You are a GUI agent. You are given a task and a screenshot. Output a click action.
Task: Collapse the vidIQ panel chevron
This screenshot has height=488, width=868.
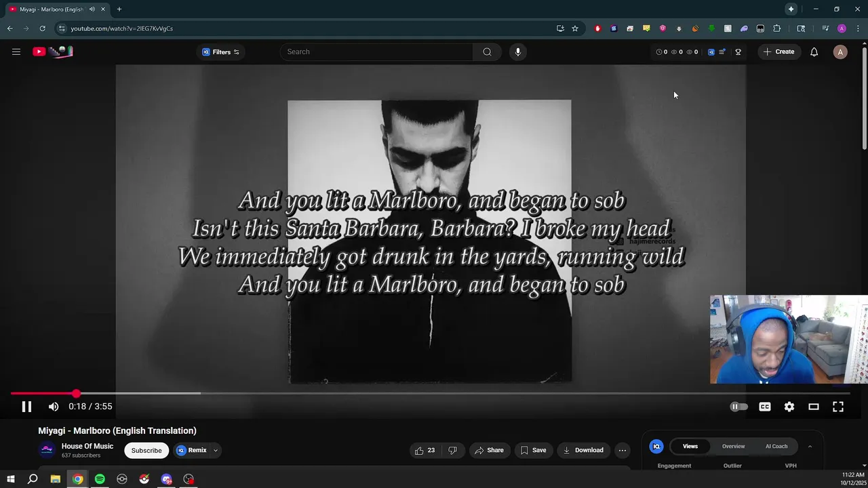click(x=810, y=446)
